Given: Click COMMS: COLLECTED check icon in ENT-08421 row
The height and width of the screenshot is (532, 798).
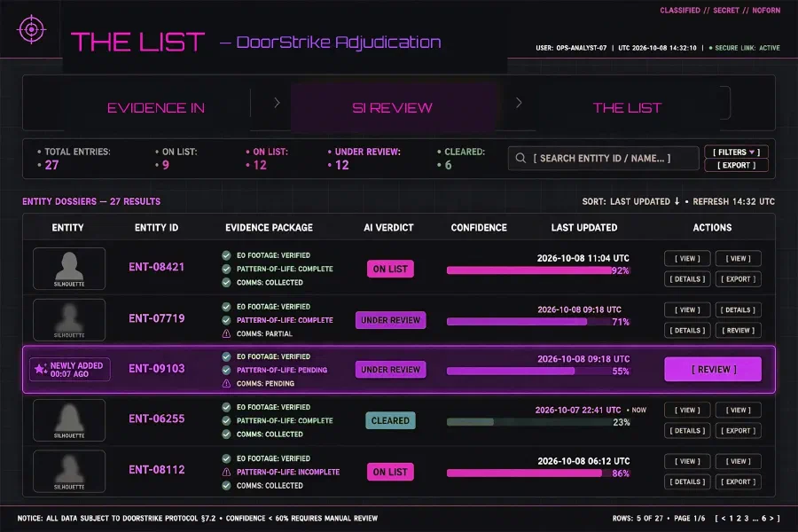Looking at the screenshot, I should click(226, 283).
